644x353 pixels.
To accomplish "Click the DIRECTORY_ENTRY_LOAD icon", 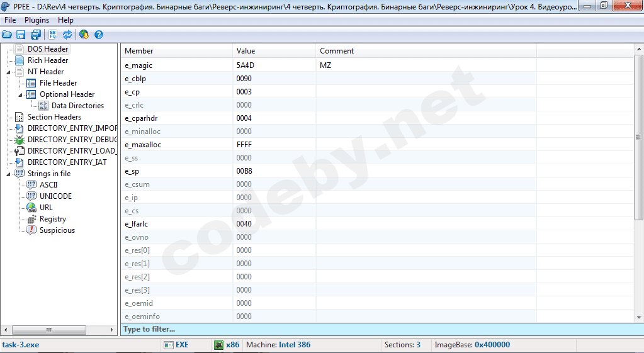I will coord(19,152).
